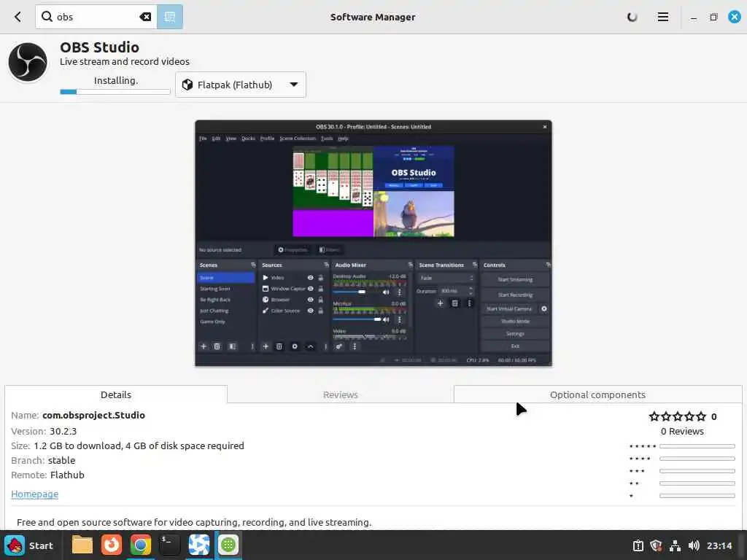The width and height of the screenshot is (747, 560).
Task: Click the 0 Reviews label
Action: click(682, 431)
